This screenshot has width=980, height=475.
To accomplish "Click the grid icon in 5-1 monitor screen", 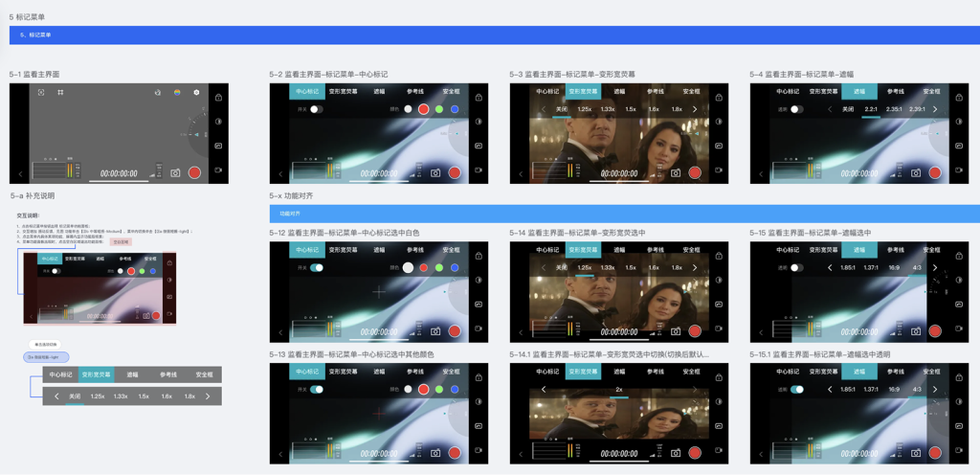I will pos(60,93).
